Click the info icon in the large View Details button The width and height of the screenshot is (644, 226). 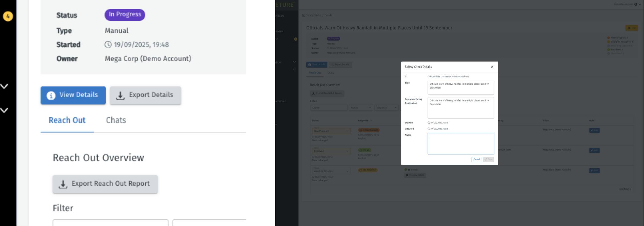[51, 95]
